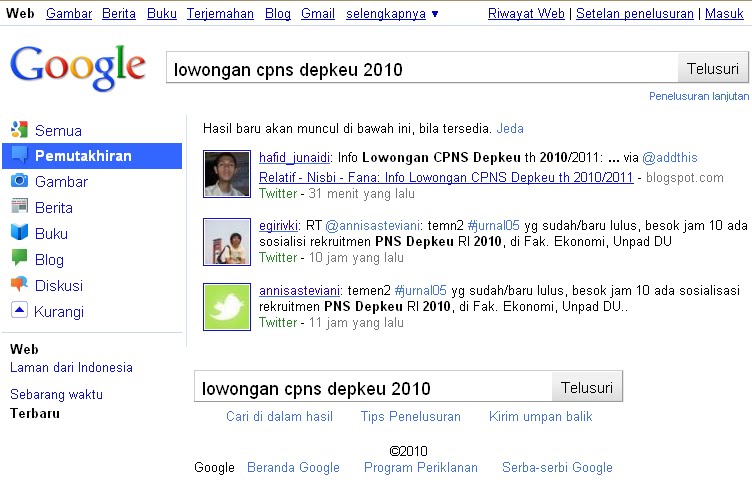Click the Gambar camera icon
The image size is (752, 490).
(x=19, y=181)
